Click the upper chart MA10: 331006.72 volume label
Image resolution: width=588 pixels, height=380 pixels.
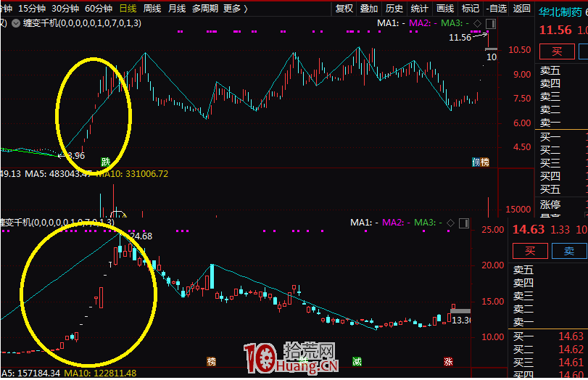coord(133,174)
